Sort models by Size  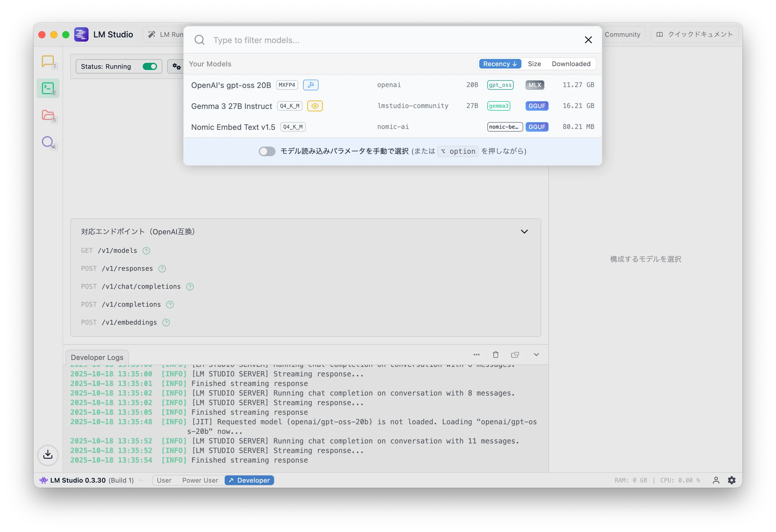[x=534, y=64]
